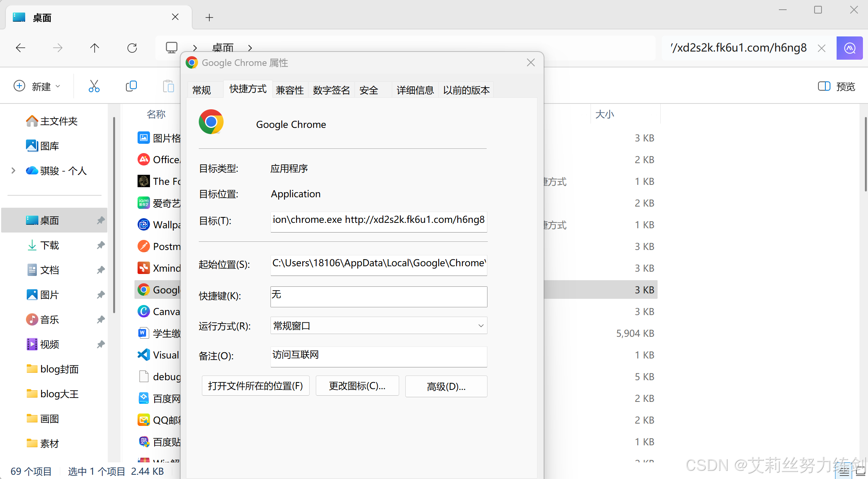Open the 运行方式 常规窗口 dropdown
The height and width of the screenshot is (479, 868).
pyautogui.click(x=378, y=326)
